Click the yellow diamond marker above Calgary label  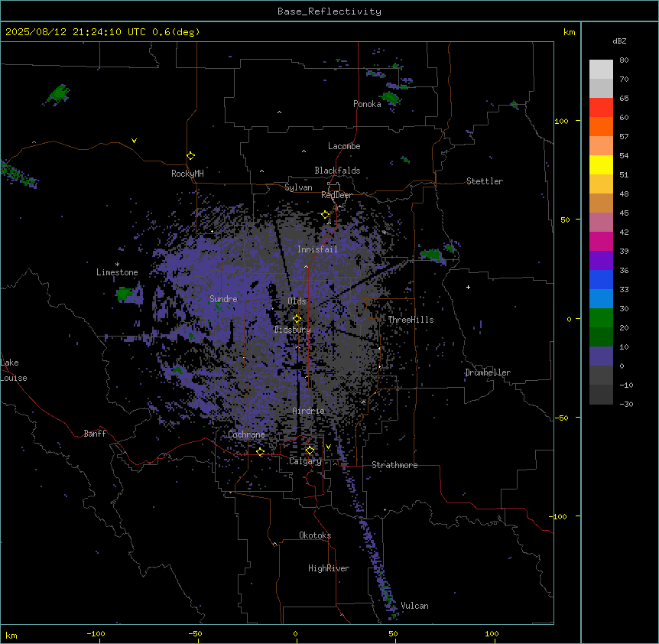[310, 450]
